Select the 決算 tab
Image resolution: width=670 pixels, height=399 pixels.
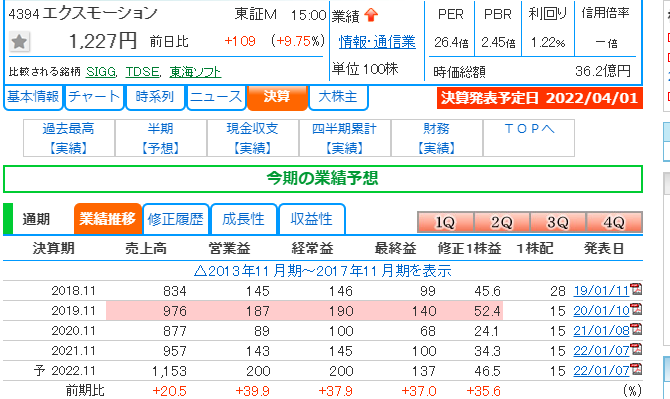coord(277,97)
